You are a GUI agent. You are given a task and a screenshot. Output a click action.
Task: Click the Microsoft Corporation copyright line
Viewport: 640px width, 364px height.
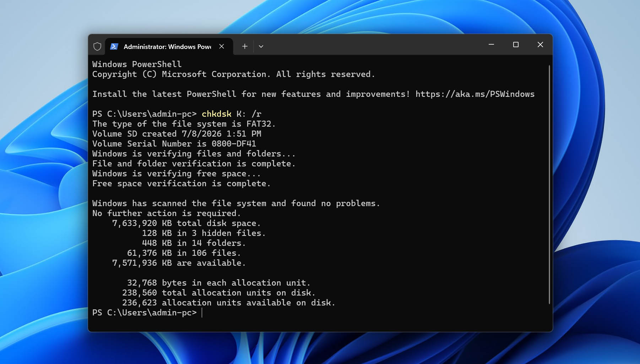[x=234, y=74]
